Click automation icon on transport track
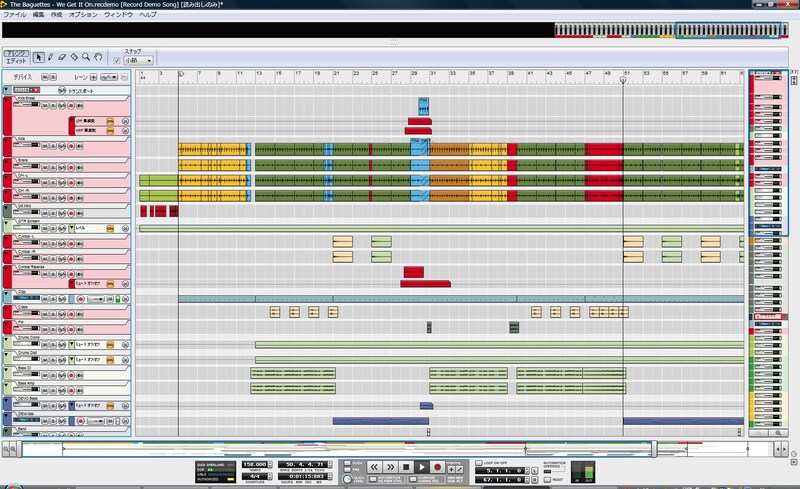800x489 pixels. pos(62,90)
